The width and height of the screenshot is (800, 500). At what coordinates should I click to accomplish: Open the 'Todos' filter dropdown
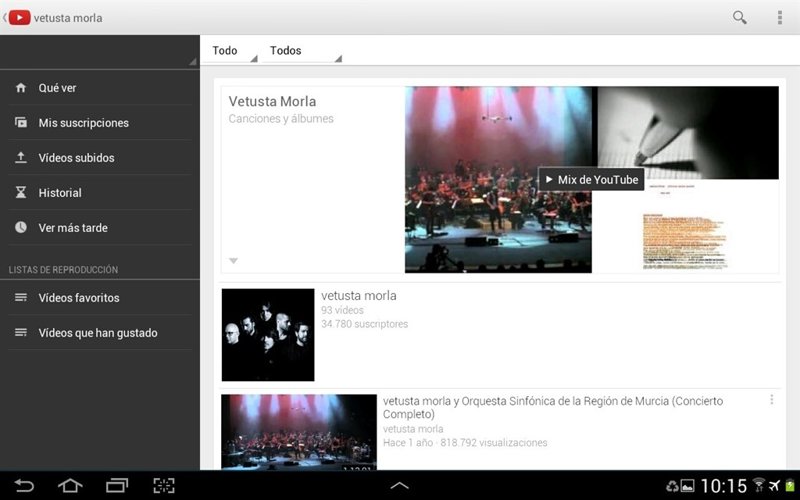click(300, 51)
